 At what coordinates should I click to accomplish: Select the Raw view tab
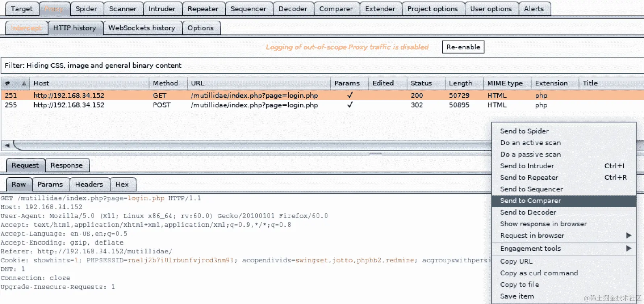click(19, 185)
